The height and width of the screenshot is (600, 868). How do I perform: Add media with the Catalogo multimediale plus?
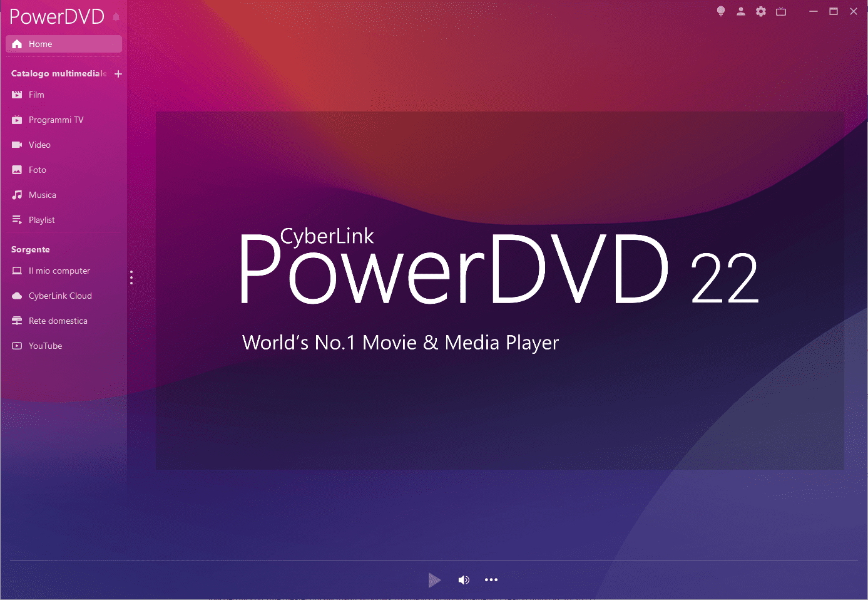point(118,74)
